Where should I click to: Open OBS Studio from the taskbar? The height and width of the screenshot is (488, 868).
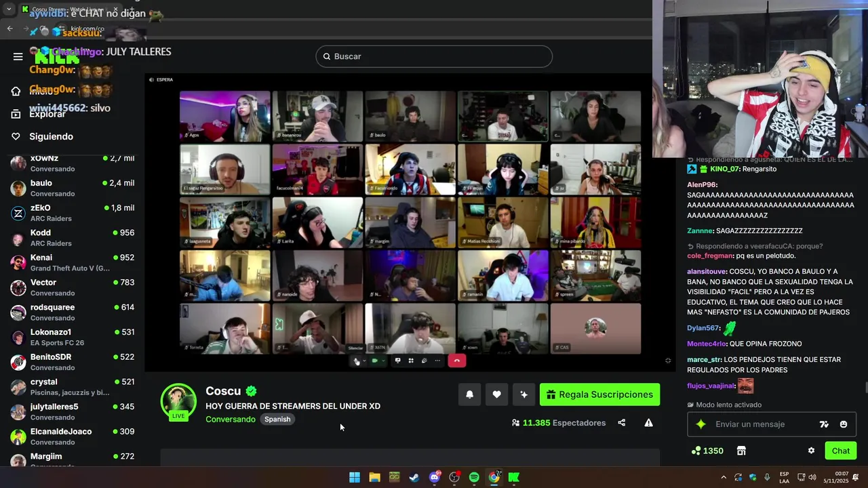click(x=454, y=477)
